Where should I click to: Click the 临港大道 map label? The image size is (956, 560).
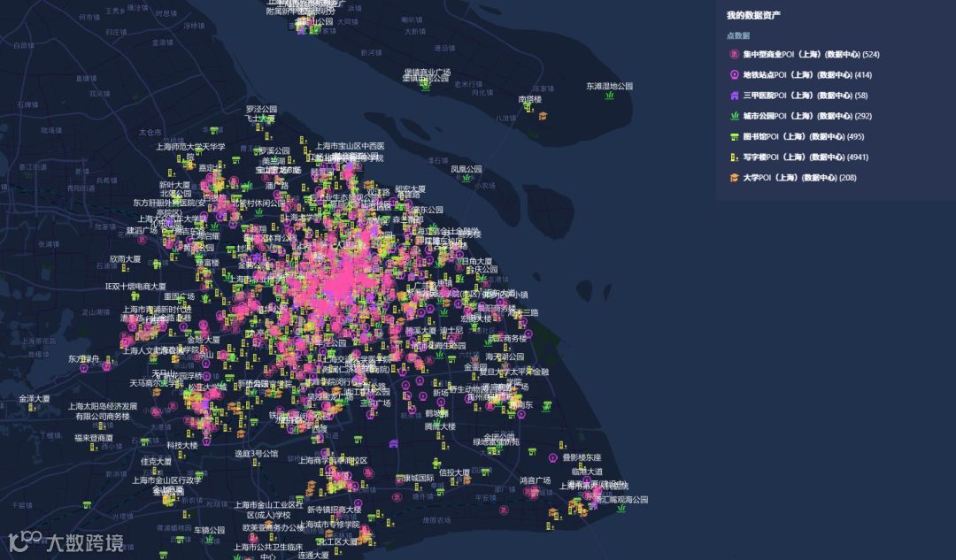click(x=587, y=472)
